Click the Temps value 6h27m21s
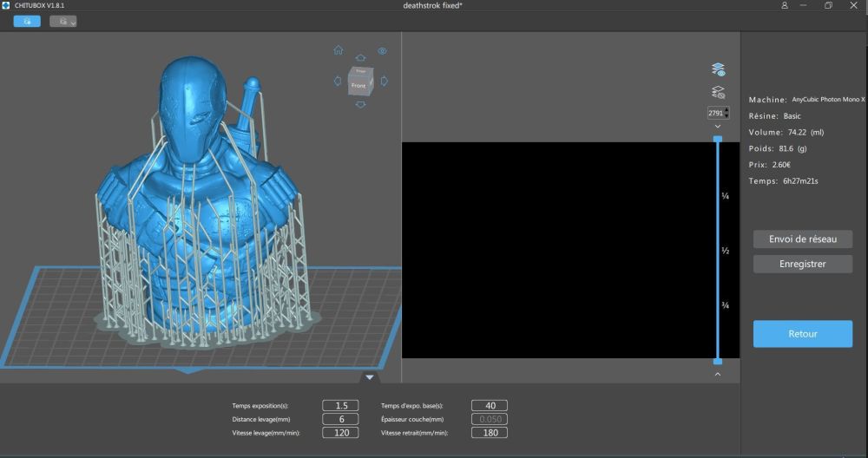This screenshot has height=458, width=868. tap(800, 181)
